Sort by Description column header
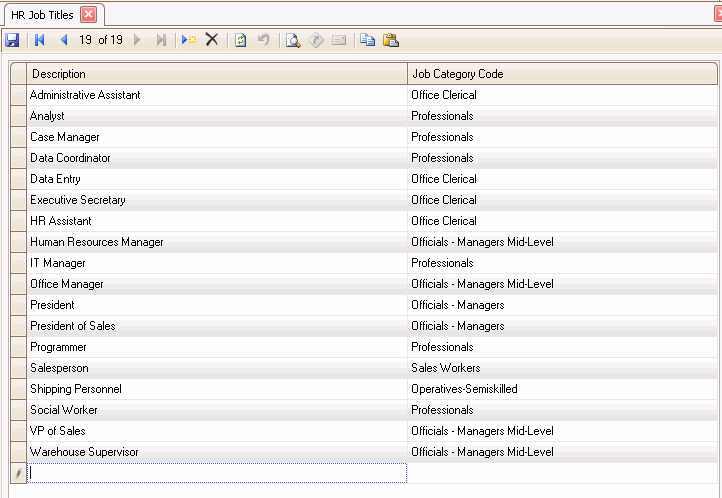 click(x=217, y=74)
